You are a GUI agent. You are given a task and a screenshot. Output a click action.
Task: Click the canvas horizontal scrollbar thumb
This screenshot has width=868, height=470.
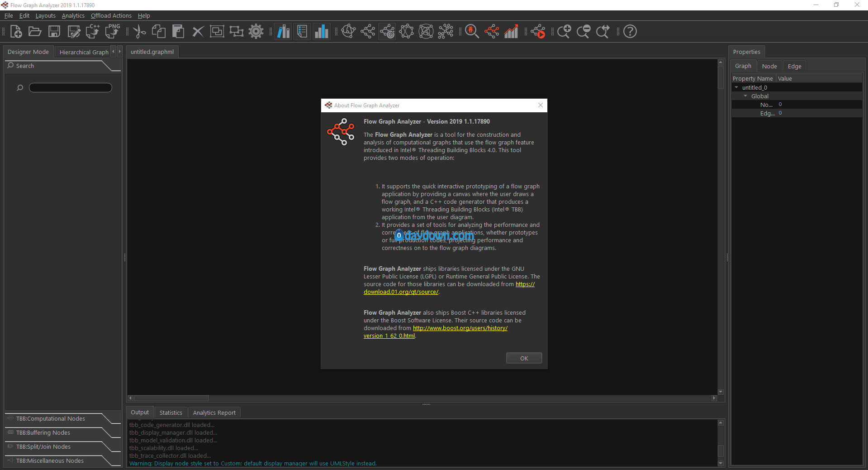171,398
